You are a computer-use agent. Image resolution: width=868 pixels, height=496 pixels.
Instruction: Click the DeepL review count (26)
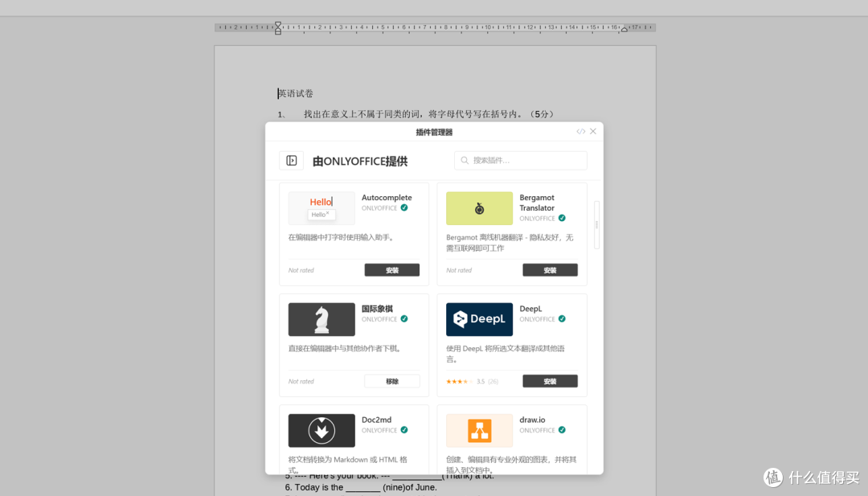point(493,381)
